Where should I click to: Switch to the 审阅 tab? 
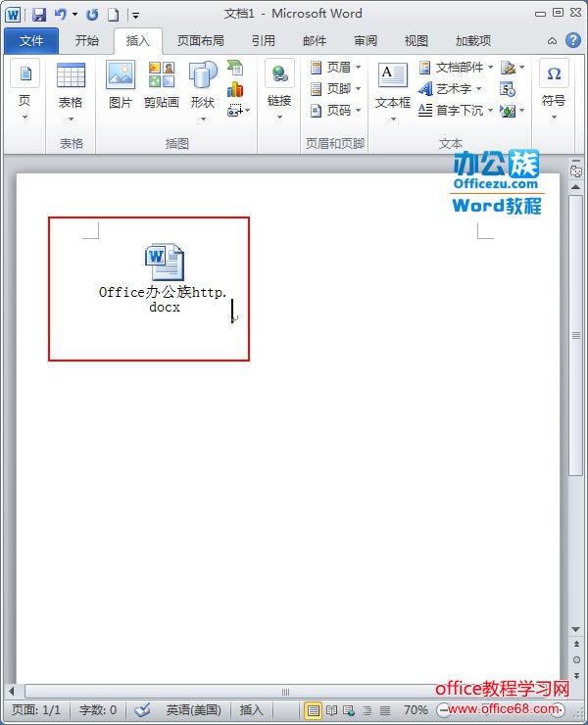coord(366,41)
